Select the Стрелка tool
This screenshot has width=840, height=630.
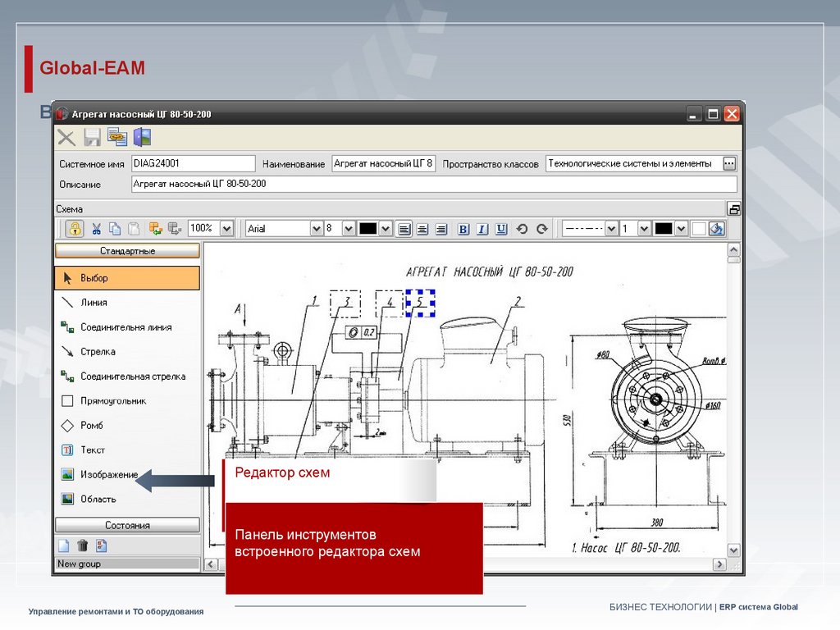click(x=127, y=352)
